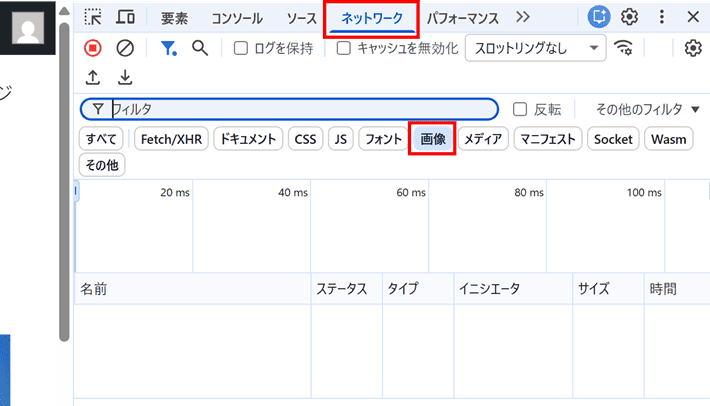Switch to the コンソール tab
Screen dimensions: 710x406
(x=237, y=18)
